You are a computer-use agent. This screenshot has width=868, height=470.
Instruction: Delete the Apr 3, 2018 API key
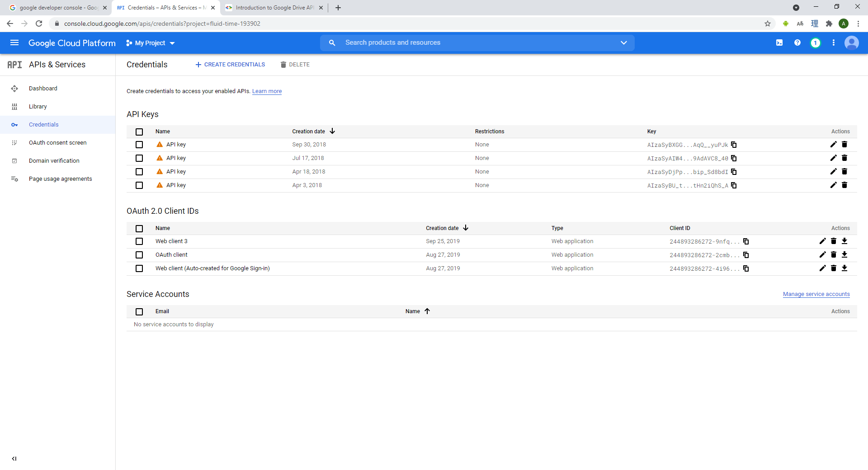844,185
